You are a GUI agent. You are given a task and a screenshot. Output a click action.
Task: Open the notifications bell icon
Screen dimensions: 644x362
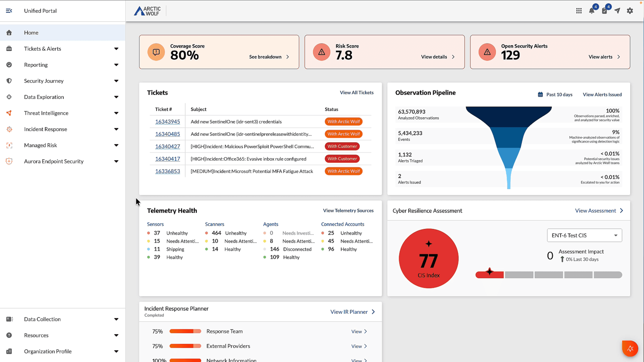pos(592,11)
